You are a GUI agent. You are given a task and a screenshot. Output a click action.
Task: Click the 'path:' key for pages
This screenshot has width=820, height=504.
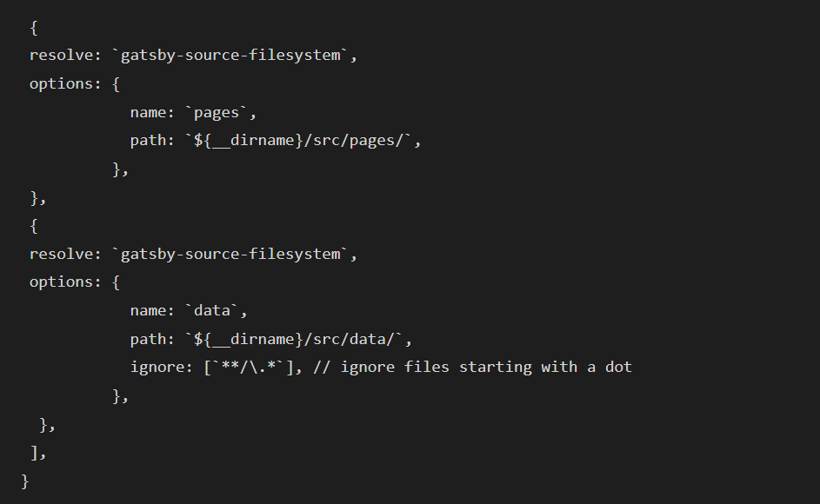(x=152, y=141)
